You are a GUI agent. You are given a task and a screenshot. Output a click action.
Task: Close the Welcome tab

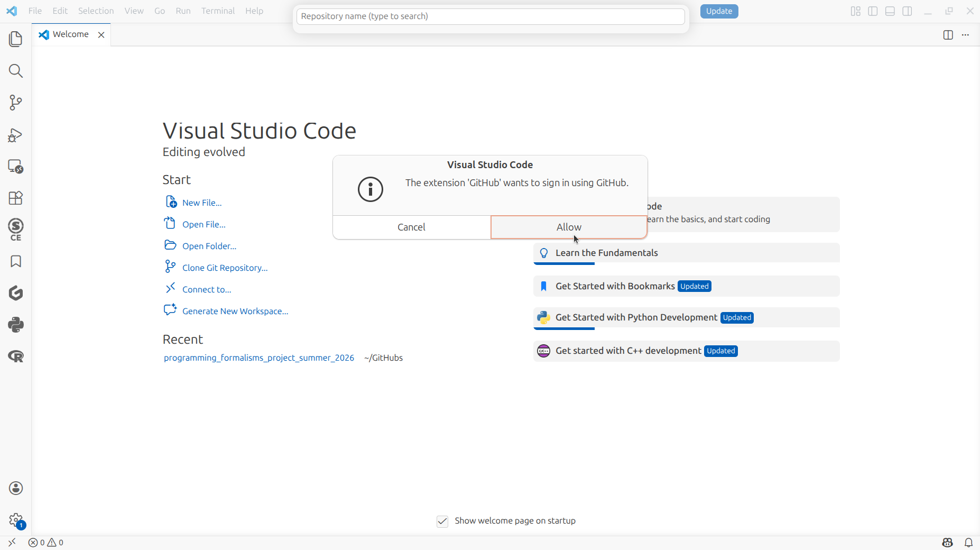101,35
